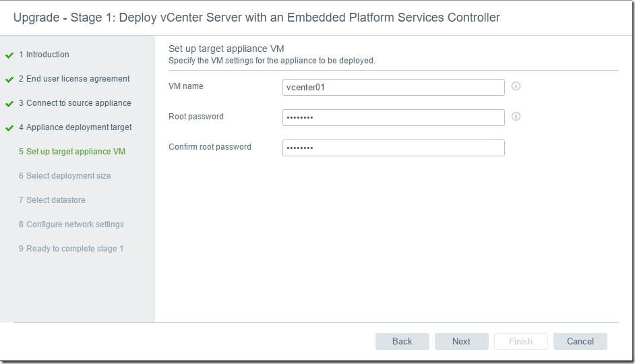Click the 'Confirm root password' label
Image resolution: width=635 pixels, height=364 pixels.
210,146
